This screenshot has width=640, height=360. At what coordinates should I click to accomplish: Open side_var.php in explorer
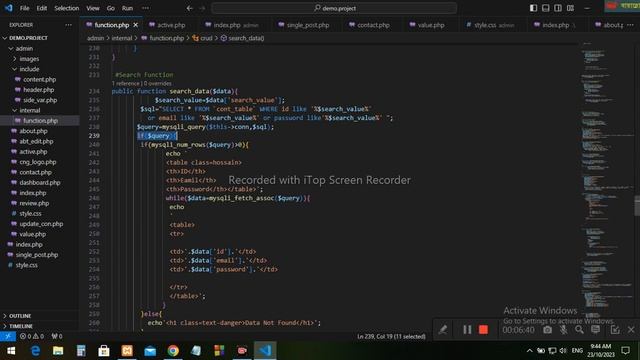40,100
